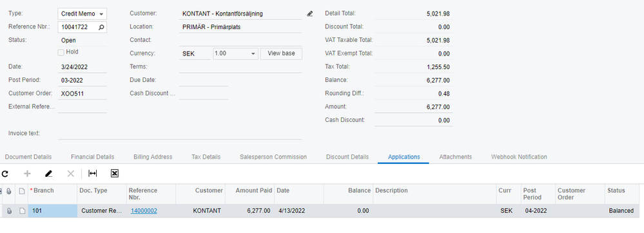
Task: Click the Customer field KONTANT - Kontantförsäljning
Action: point(240,14)
